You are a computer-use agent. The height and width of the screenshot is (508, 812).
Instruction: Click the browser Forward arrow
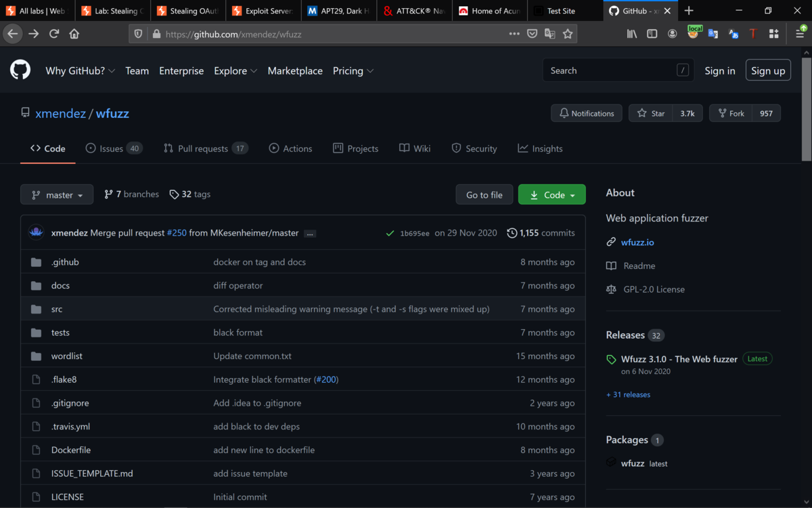(33, 34)
